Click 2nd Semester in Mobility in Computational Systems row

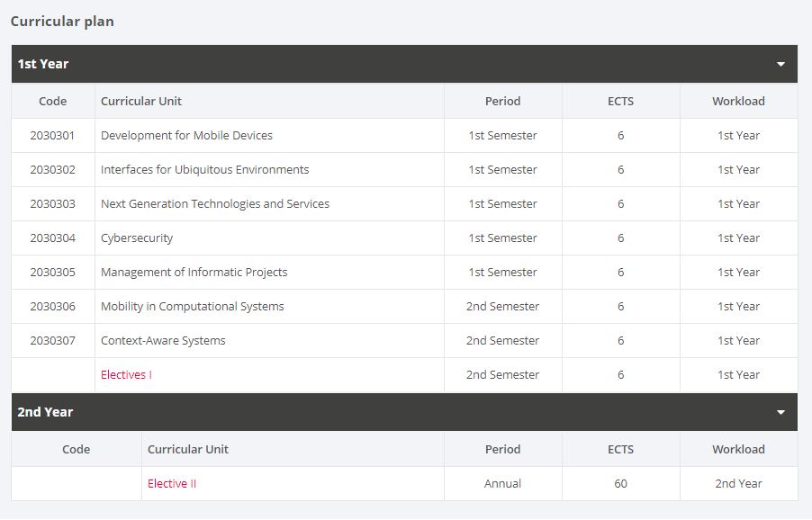coord(502,306)
